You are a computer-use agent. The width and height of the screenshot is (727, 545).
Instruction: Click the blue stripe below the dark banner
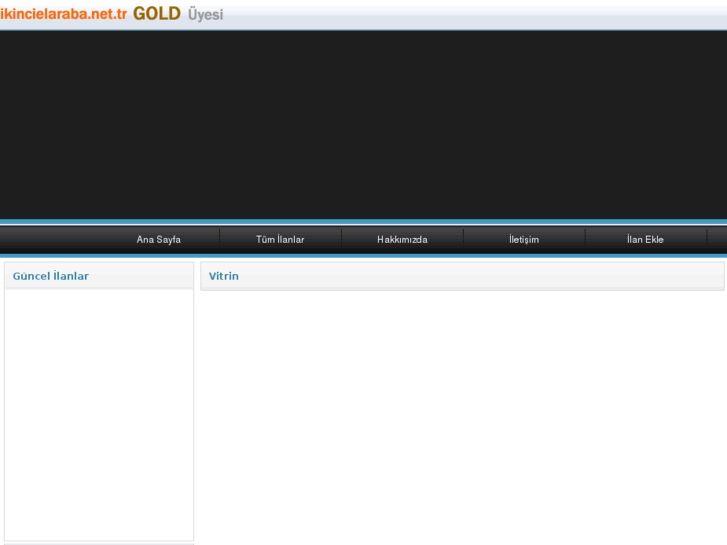click(x=363, y=221)
